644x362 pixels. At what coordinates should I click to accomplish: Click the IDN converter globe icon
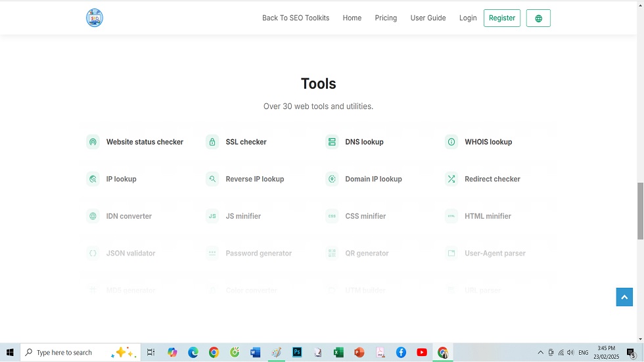tap(93, 216)
